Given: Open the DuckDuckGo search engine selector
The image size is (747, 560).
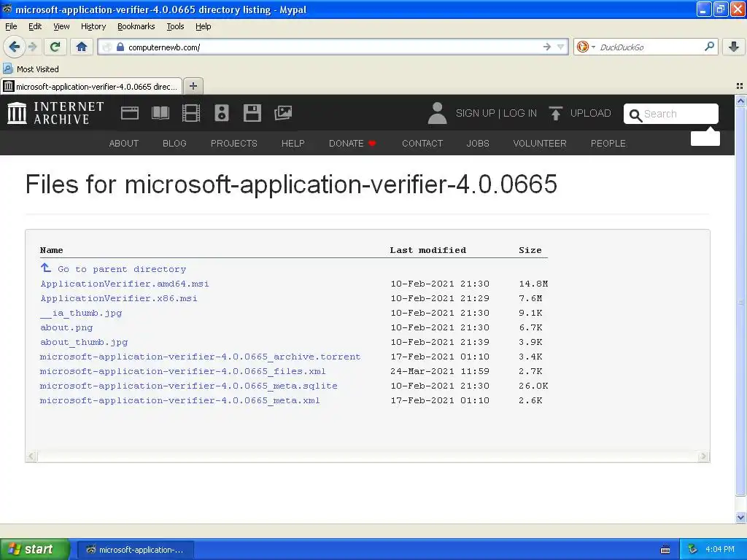Looking at the screenshot, I should pyautogui.click(x=586, y=47).
